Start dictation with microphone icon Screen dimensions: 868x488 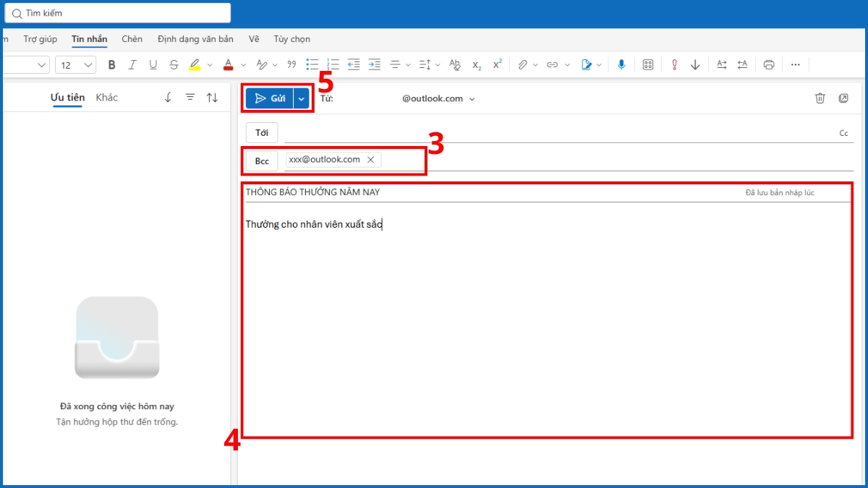(x=621, y=65)
